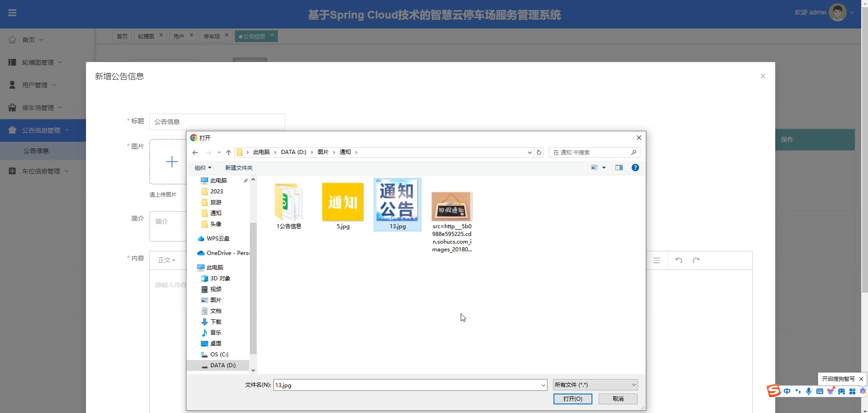Go back in the file dialog

tap(195, 153)
